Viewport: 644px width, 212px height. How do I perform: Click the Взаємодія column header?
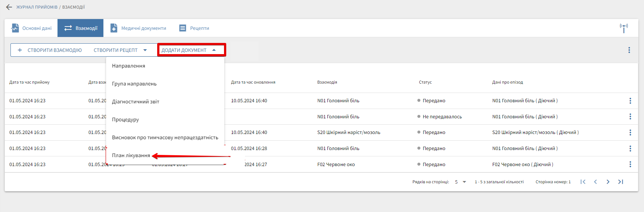pos(327,82)
